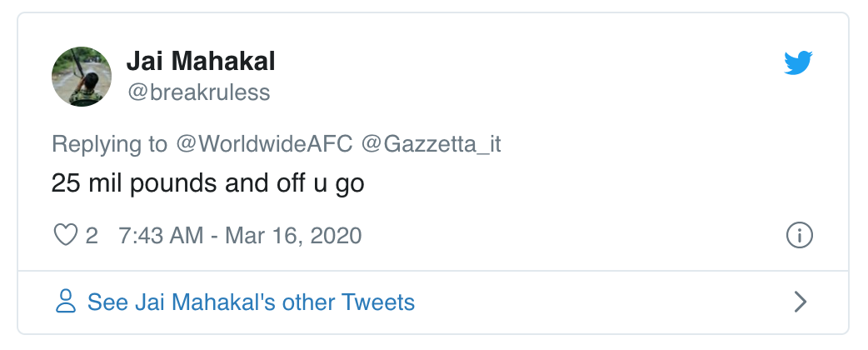This screenshot has width=868, height=350.
Task: Click the like count number 2
Action: (x=92, y=236)
